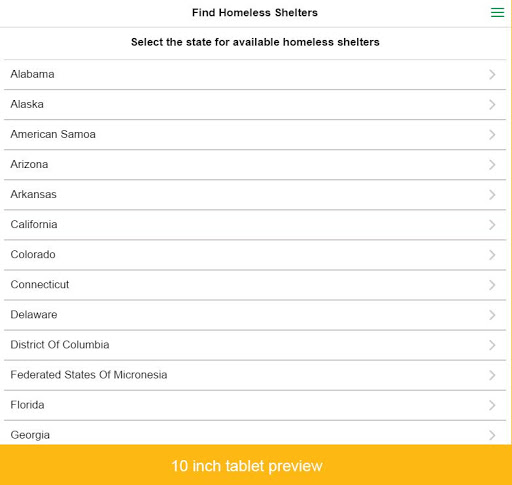This screenshot has width=512, height=485.
Task: Tap the arrow icon next to Arizona
Action: point(492,165)
